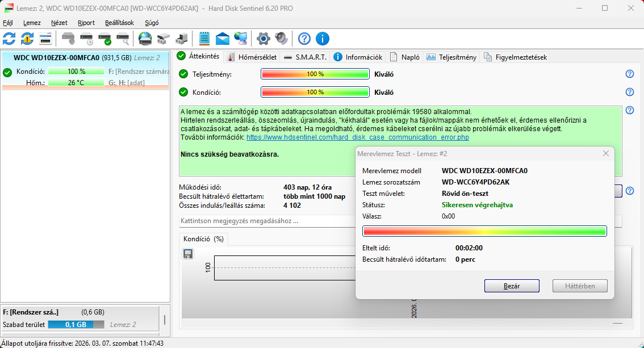Click the floppy save icon above the graph
This screenshot has width=644, height=348.
point(188,254)
